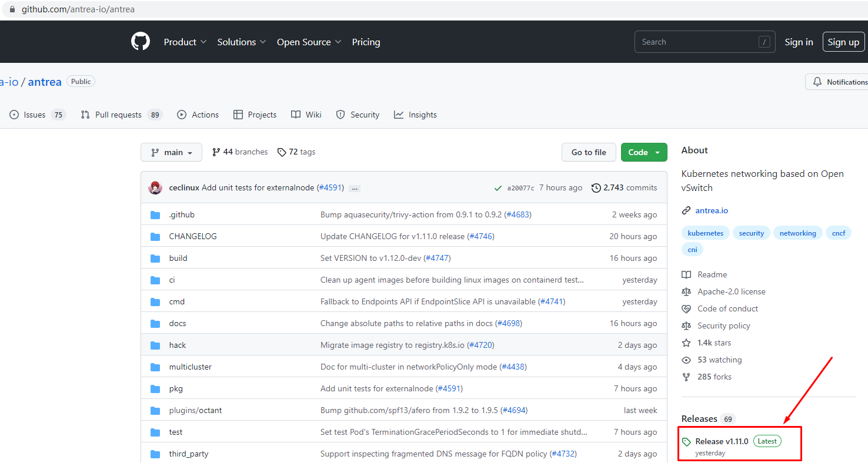Click the folder icon beside docs
This screenshot has width=868, height=463.
coord(155,324)
